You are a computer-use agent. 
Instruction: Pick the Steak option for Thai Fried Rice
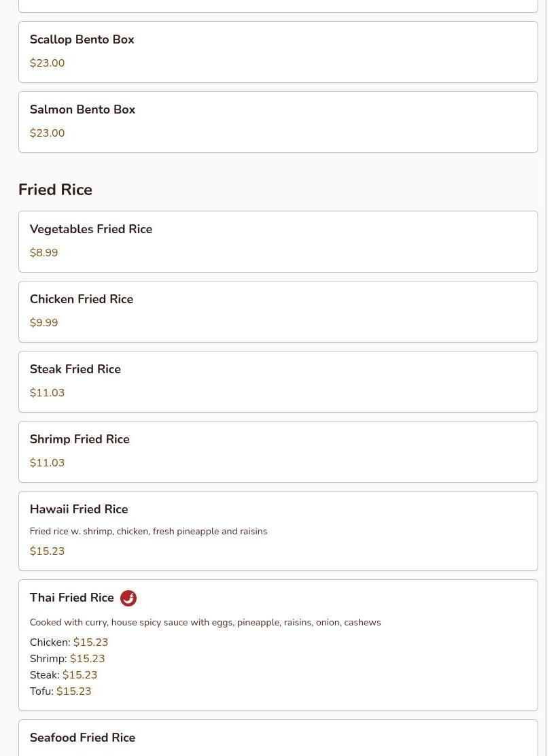coord(63,675)
